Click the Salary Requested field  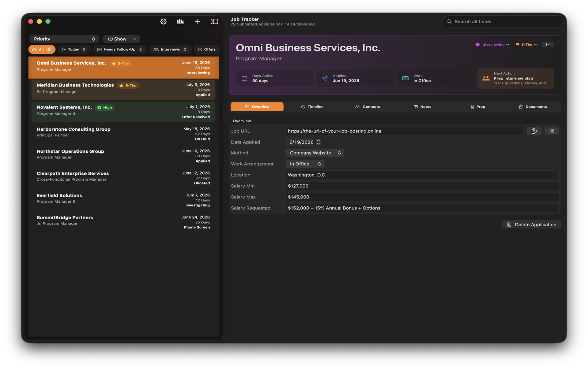[422, 208]
